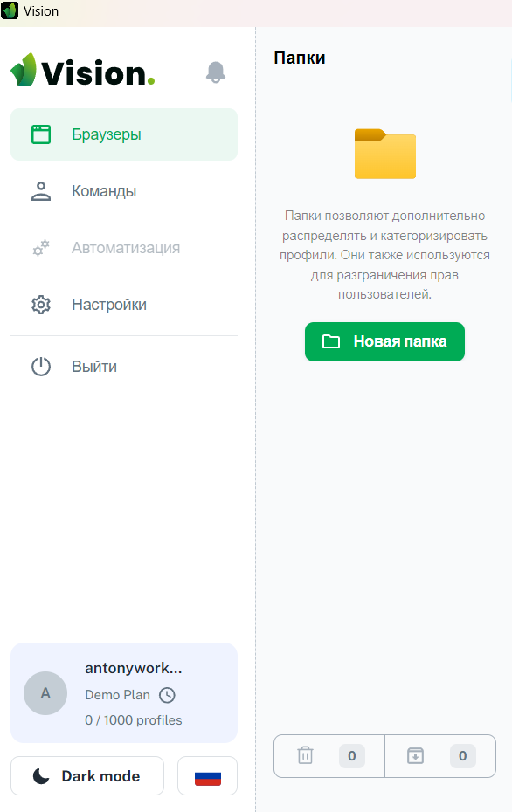The width and height of the screenshot is (512, 812).
Task: Click the Настройки gear icon
Action: pyautogui.click(x=41, y=305)
